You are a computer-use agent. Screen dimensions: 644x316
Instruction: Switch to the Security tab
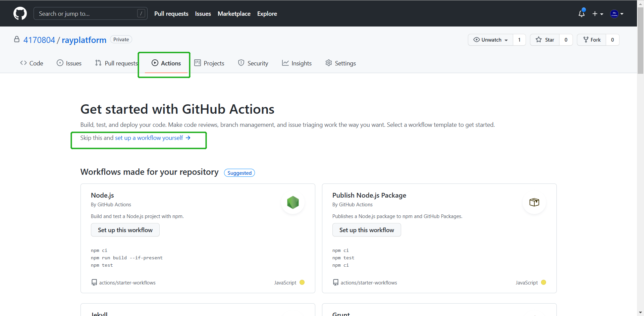253,63
